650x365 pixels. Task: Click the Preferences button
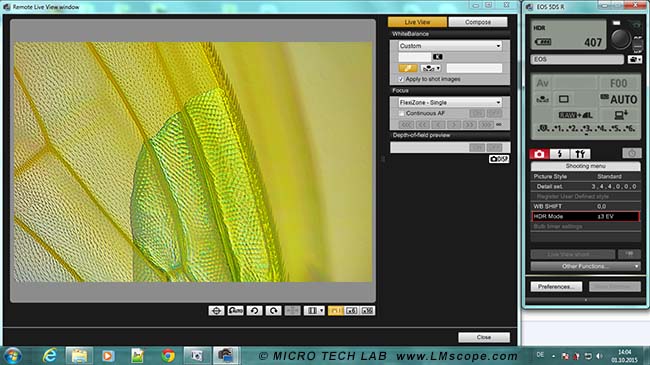click(556, 287)
